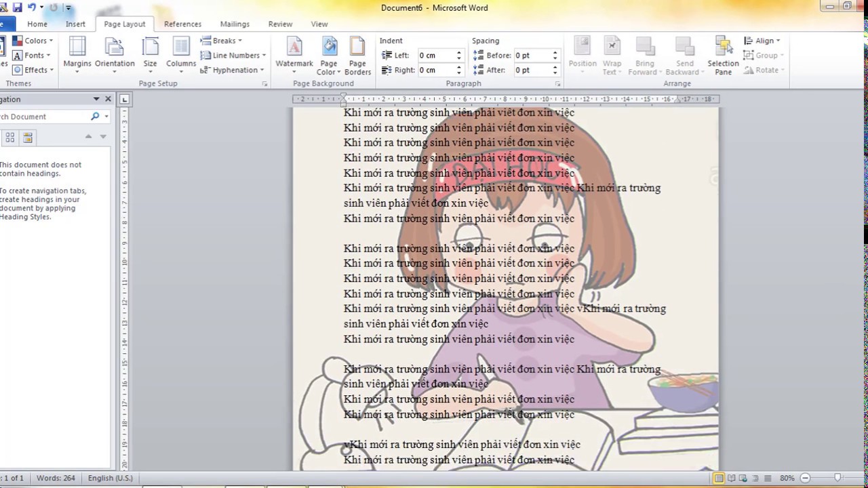Save the document from Quick Access toolbar
The width and height of the screenshot is (868, 488).
click(x=17, y=7)
